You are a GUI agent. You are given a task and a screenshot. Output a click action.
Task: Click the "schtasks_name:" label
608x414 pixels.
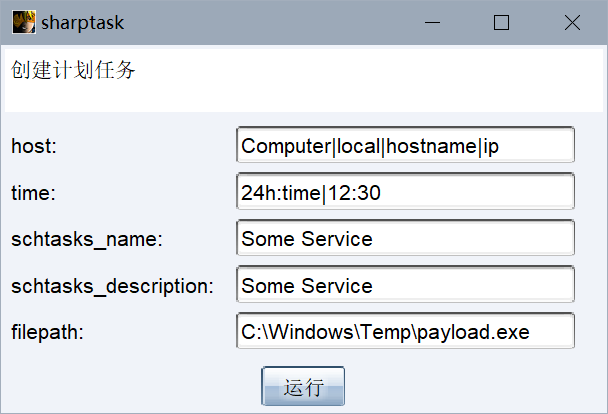[x=87, y=240]
